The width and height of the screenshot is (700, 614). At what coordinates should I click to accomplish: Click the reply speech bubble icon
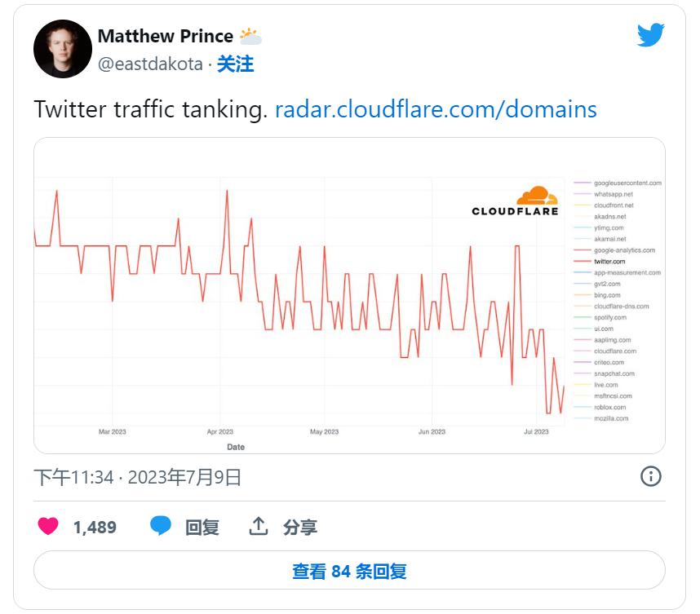161,527
